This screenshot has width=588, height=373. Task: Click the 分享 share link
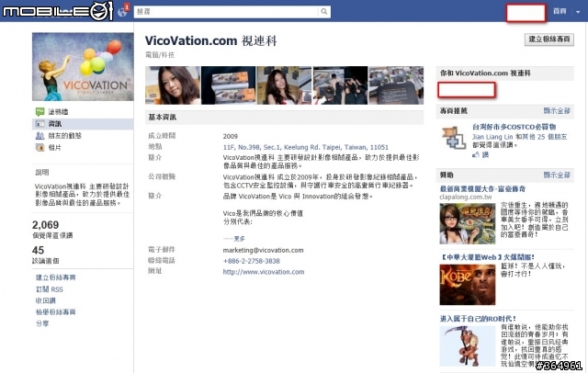tap(42, 323)
